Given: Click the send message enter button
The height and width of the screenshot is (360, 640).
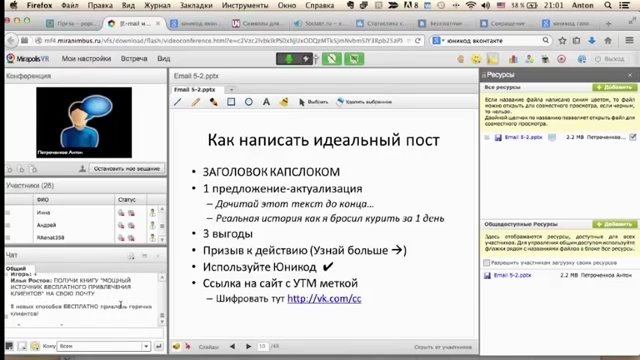Looking at the screenshot, I should pyautogui.click(x=159, y=346).
